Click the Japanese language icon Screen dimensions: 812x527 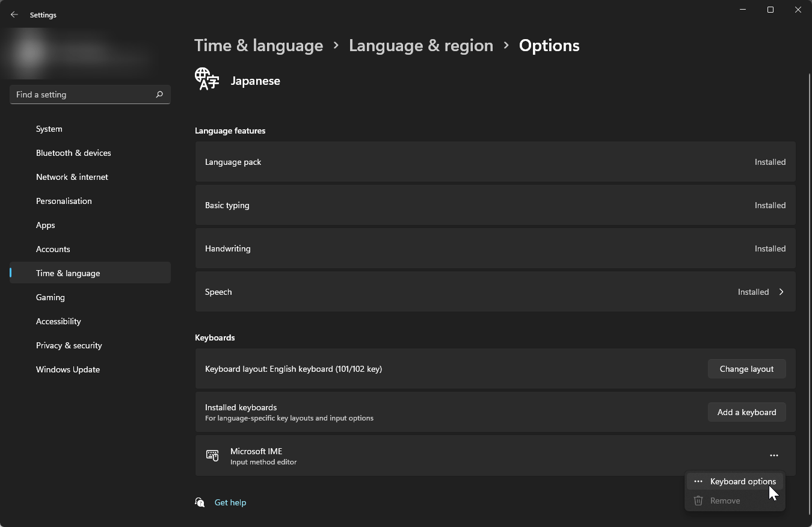pyautogui.click(x=207, y=79)
